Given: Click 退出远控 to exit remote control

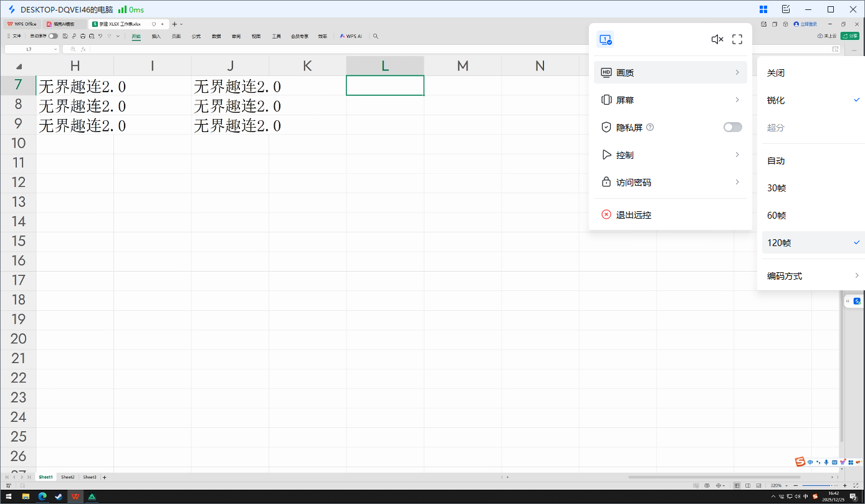Looking at the screenshot, I should click(x=633, y=215).
